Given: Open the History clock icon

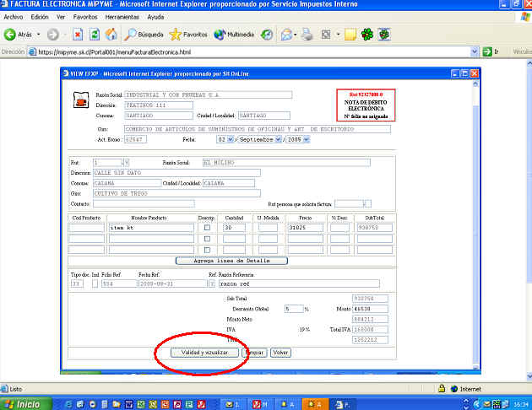Looking at the screenshot, I should pyautogui.click(x=267, y=35).
